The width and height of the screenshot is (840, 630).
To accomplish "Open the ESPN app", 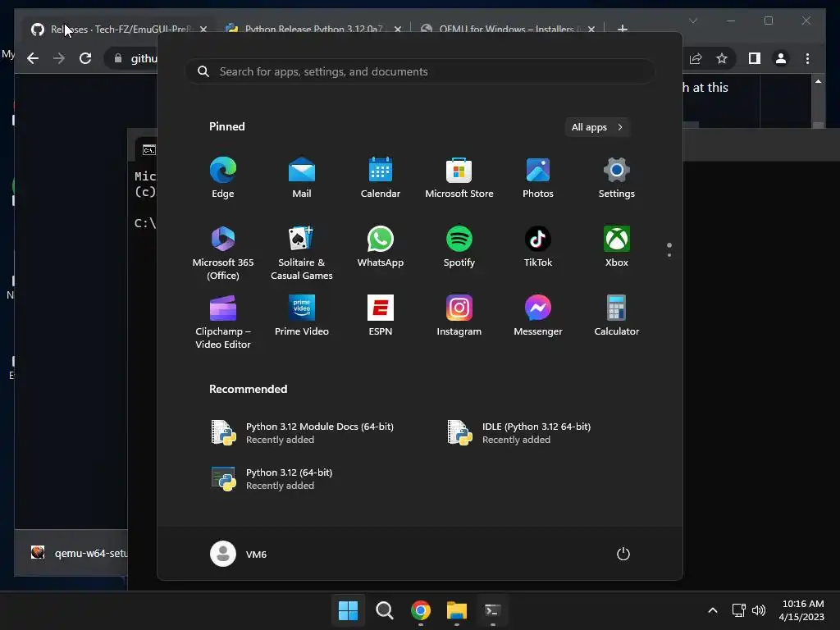I will 381,316.
